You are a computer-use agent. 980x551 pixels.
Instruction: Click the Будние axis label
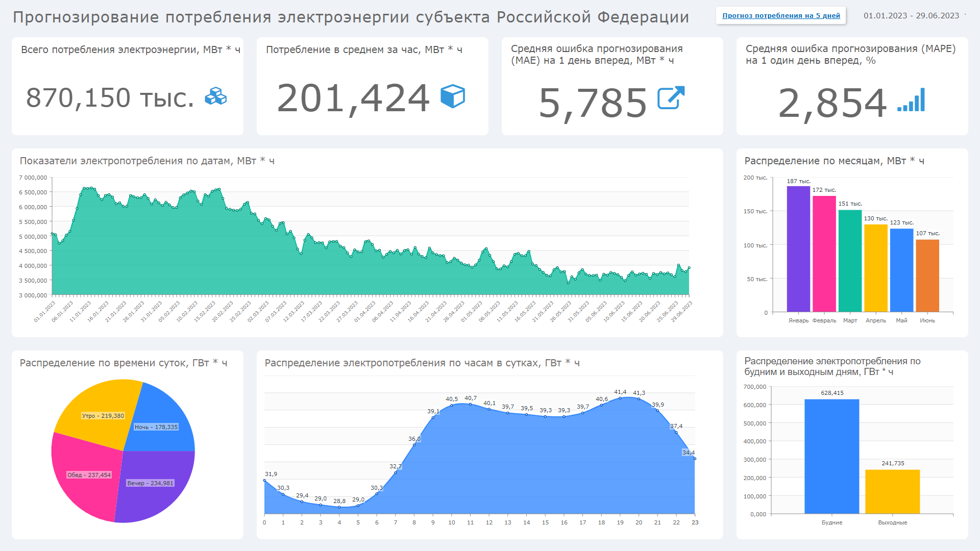(x=832, y=522)
